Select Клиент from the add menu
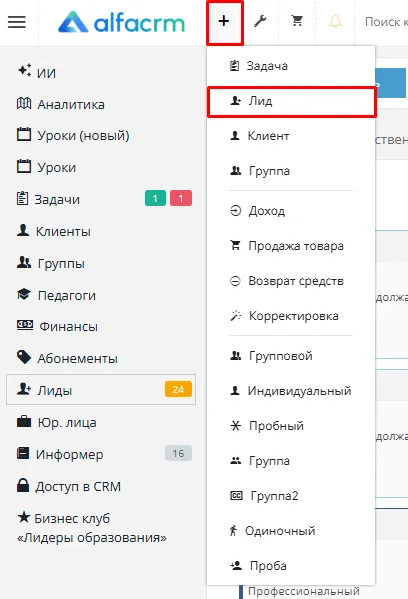This screenshot has width=408, height=599. point(291,136)
